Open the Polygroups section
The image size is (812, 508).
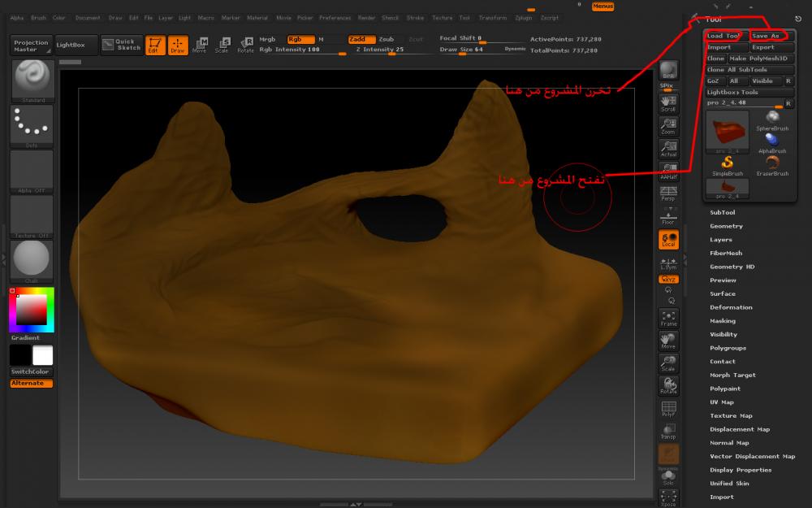pyautogui.click(x=728, y=348)
